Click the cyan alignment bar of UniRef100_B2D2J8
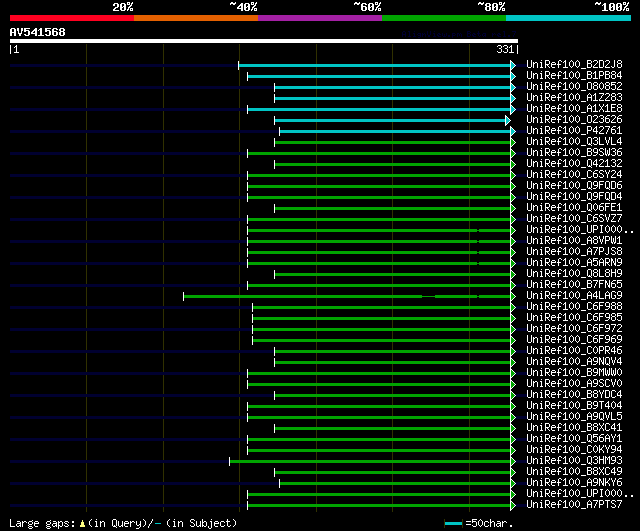The height and width of the screenshot is (531, 640). pyautogui.click(x=375, y=65)
